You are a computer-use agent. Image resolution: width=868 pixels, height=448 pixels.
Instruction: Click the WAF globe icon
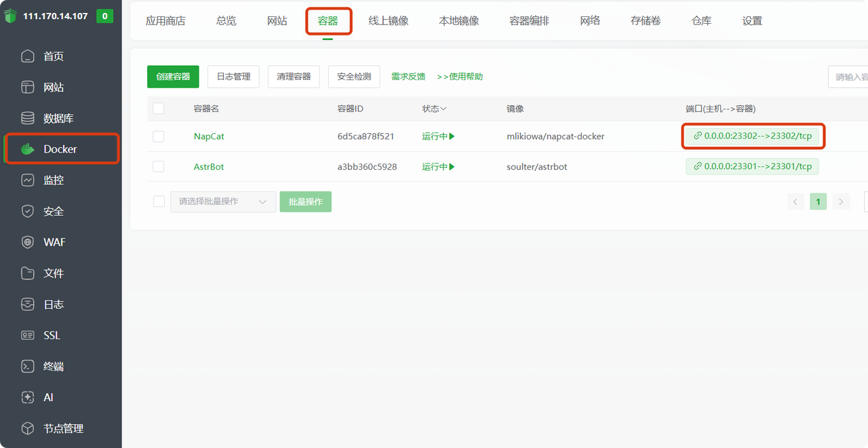click(28, 242)
